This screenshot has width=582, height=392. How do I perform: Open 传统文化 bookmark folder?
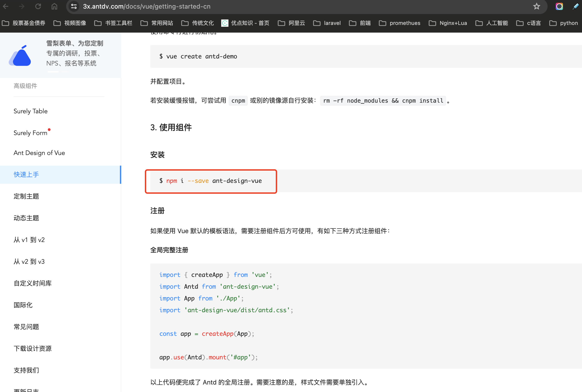(x=197, y=23)
